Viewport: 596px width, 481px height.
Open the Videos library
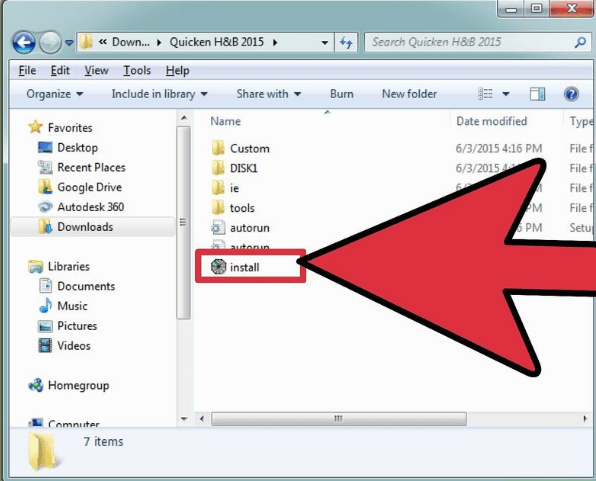74,346
